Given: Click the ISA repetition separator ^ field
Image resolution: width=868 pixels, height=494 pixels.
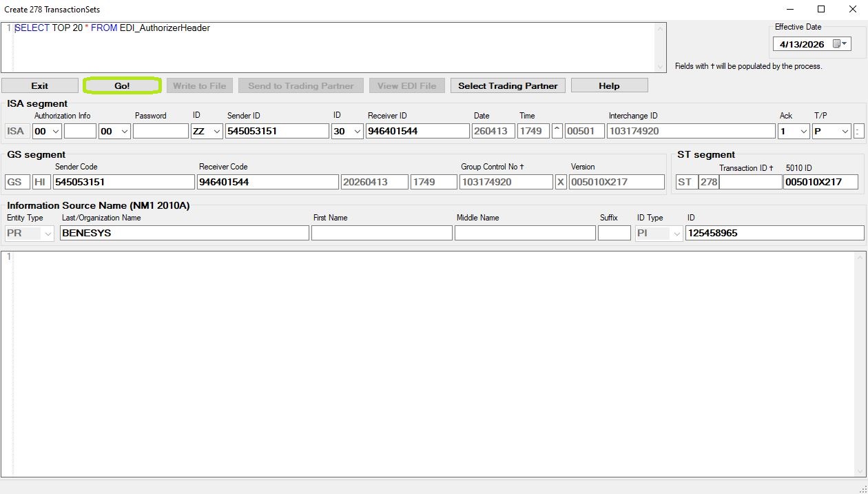Looking at the screenshot, I should (557, 131).
